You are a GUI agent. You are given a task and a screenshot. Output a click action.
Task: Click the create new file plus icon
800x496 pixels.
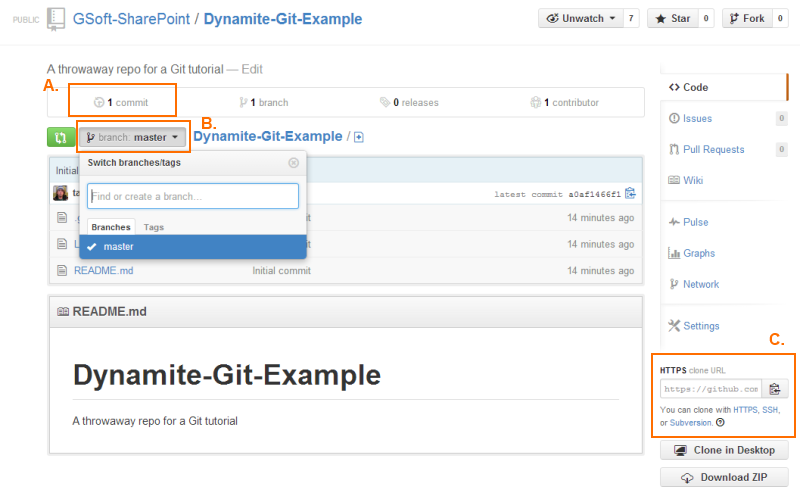359,137
